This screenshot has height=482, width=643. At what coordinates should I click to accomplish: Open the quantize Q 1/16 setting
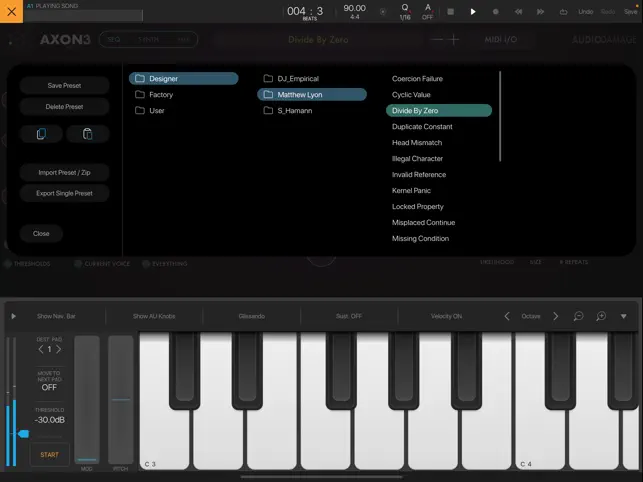[x=405, y=11]
